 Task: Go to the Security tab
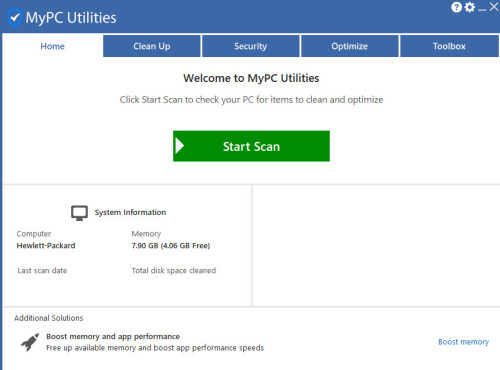[x=251, y=46]
